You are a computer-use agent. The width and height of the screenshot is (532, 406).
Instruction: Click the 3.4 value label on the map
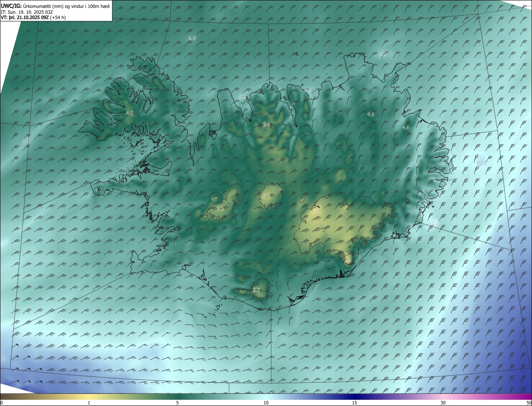pos(266,125)
